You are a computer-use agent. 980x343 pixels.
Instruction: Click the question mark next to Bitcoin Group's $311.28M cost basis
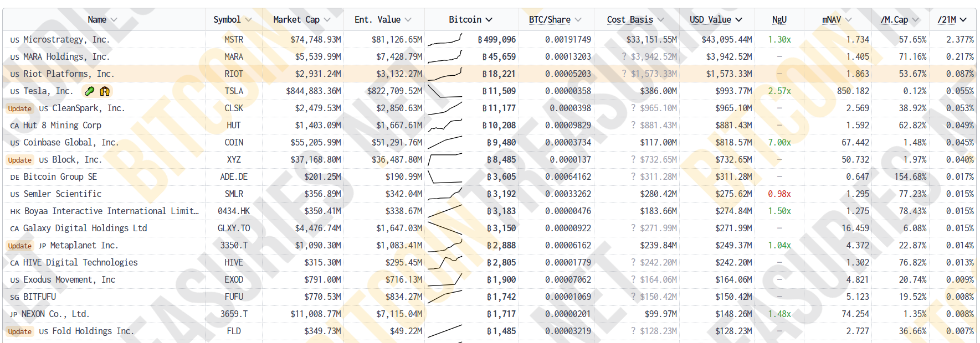coord(633,176)
